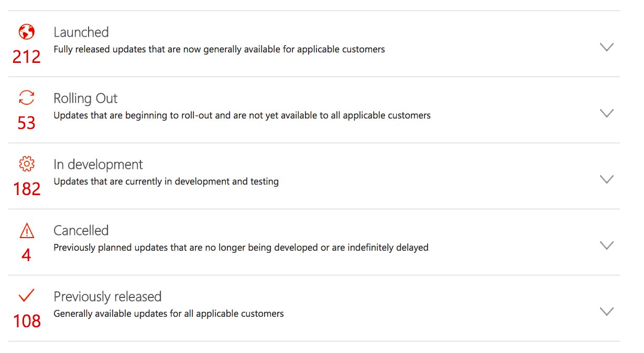Expand the Launched section chevron
The width and height of the screenshot is (644, 353).
tap(606, 47)
